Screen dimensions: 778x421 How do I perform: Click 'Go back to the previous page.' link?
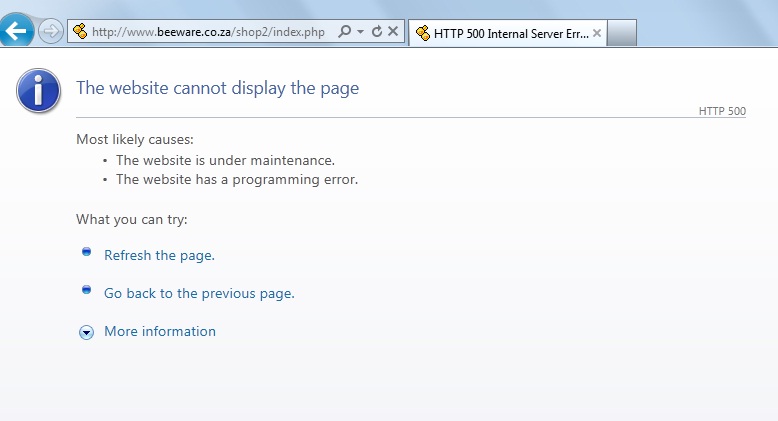[x=199, y=293]
